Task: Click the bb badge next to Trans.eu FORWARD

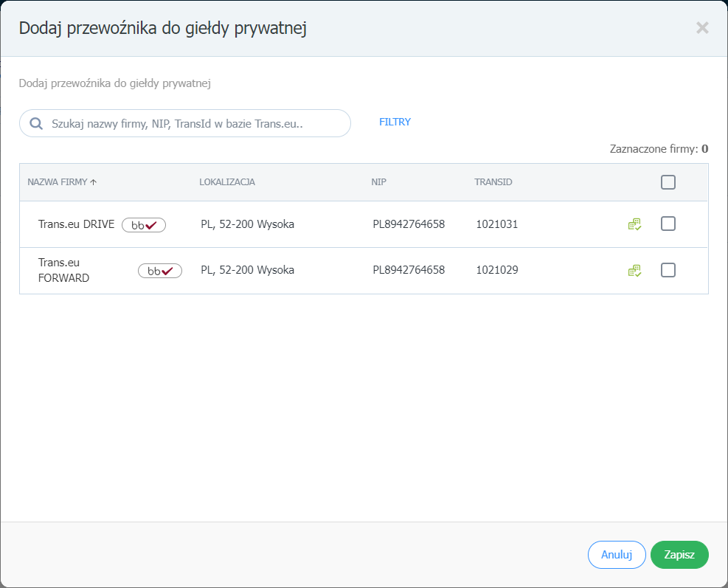Action: click(160, 271)
